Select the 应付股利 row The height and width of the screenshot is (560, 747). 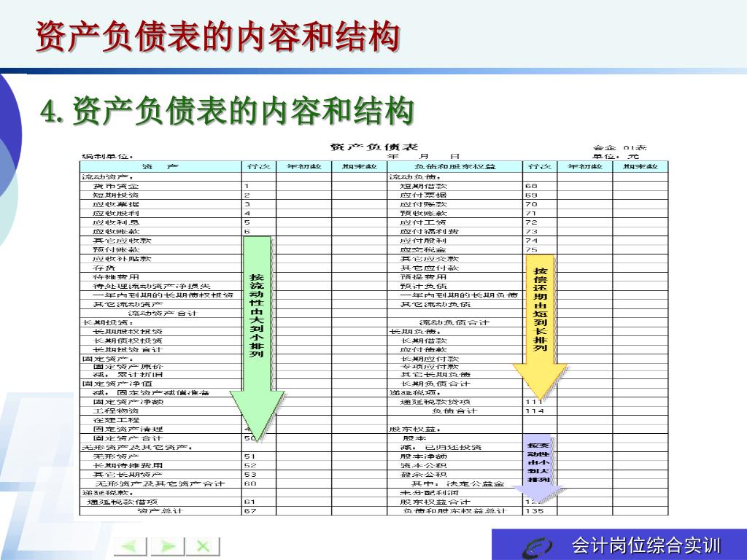tap(424, 241)
